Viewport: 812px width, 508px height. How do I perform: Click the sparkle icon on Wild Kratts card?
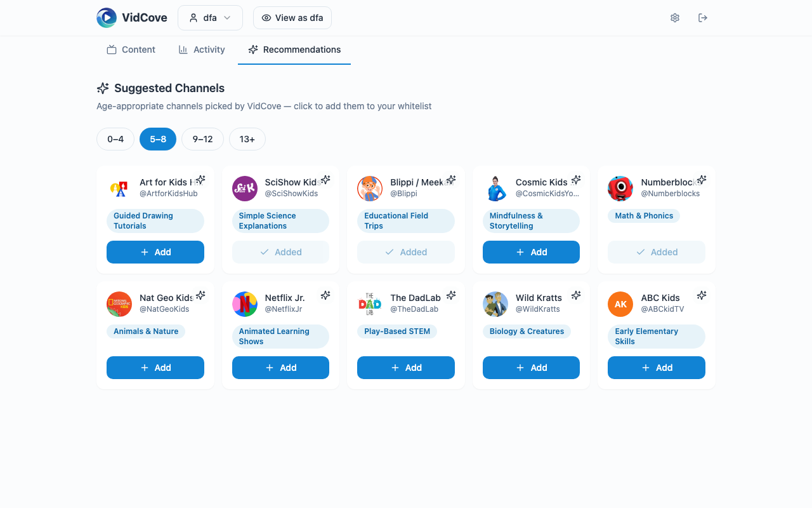coord(576,295)
